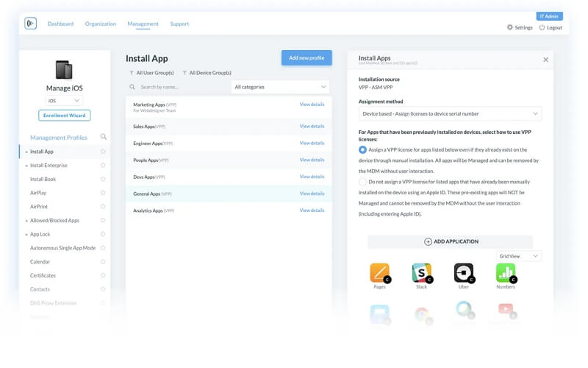This screenshot has width=588, height=368.
Task: Star the Install Book profile
Action: click(103, 179)
